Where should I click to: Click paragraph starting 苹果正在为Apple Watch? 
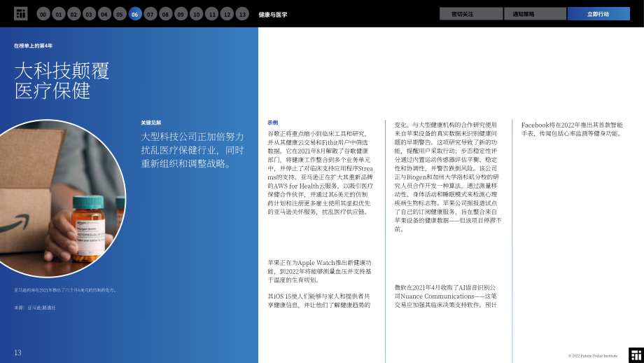(319, 271)
